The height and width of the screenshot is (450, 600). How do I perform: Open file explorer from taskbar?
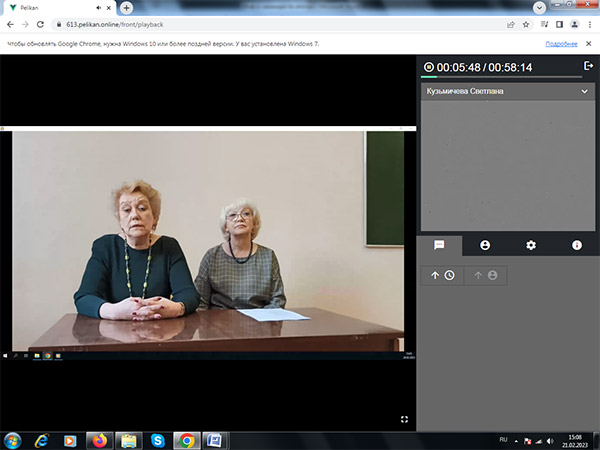[129, 441]
